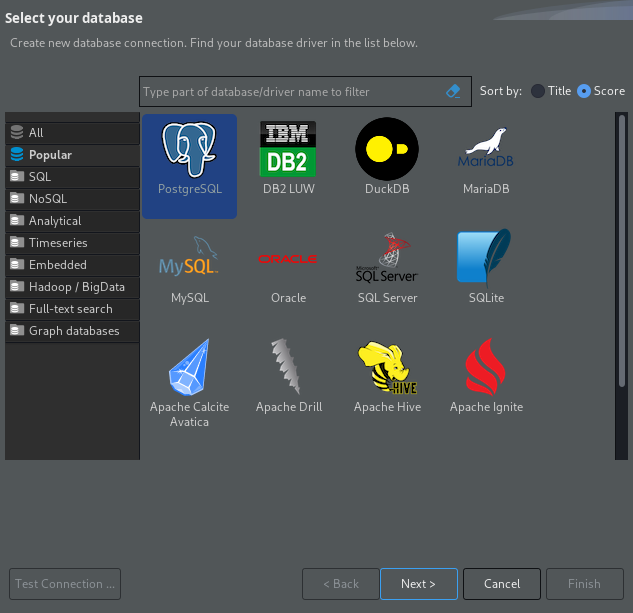Select Hadoop / BigData category
Screen dimensions: 633x613
72,287
